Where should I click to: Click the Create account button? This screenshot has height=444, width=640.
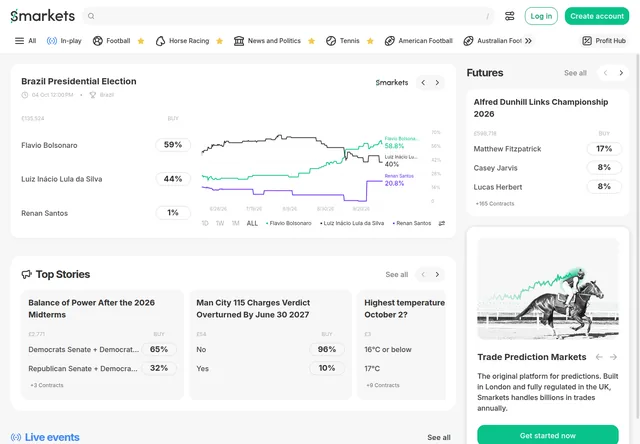597,16
